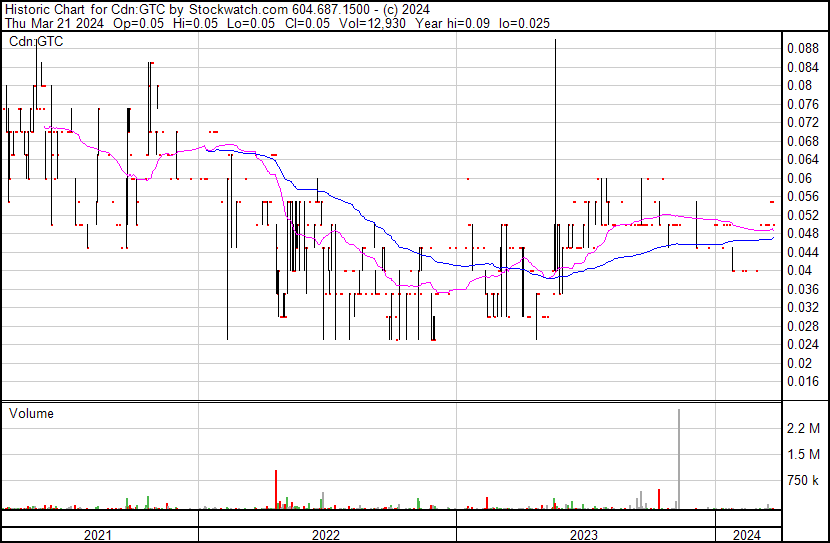830x543 pixels.
Task: Select the 2022 year label on the timeline
Action: 326,535
